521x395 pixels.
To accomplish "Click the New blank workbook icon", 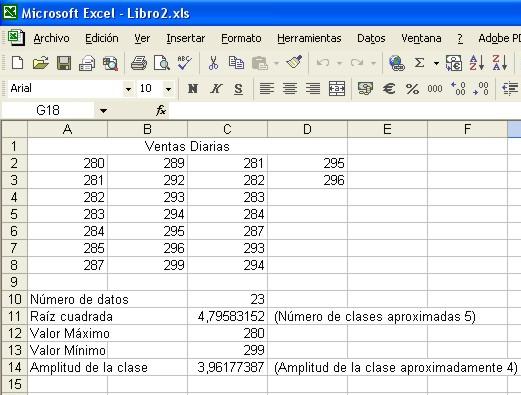I will point(17,63).
